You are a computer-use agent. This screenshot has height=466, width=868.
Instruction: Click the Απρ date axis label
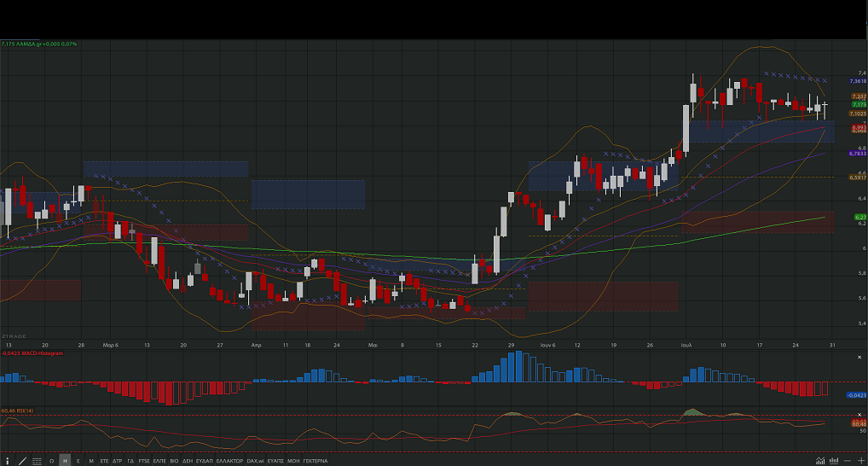point(257,345)
